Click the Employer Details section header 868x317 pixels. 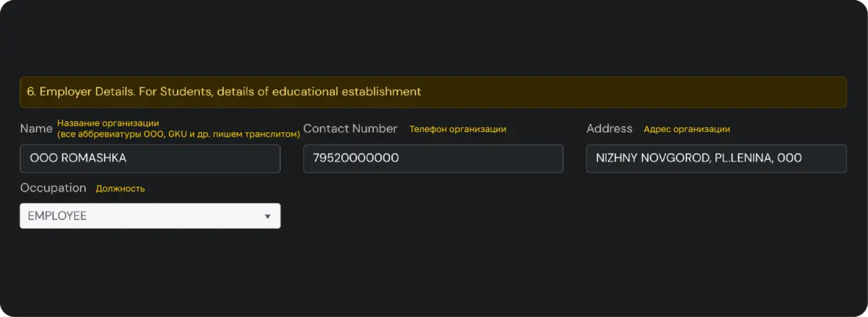[x=433, y=92]
